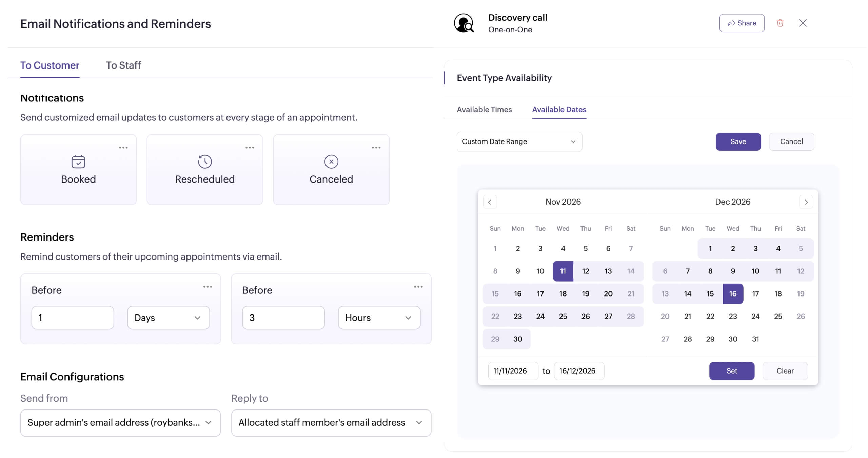Advance calendar to next month
Screen dimensions: 868x458
(x=806, y=202)
